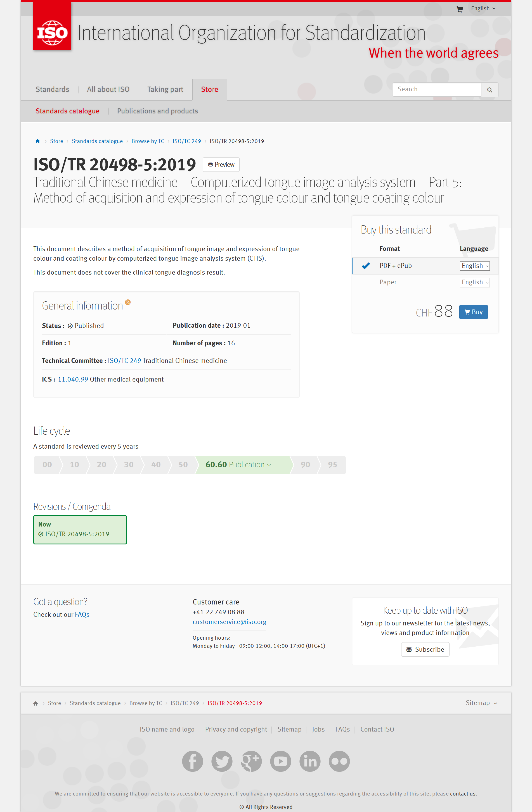The height and width of the screenshot is (812, 532).
Task: Expand the footer Sitemap menu
Action: pos(481,703)
